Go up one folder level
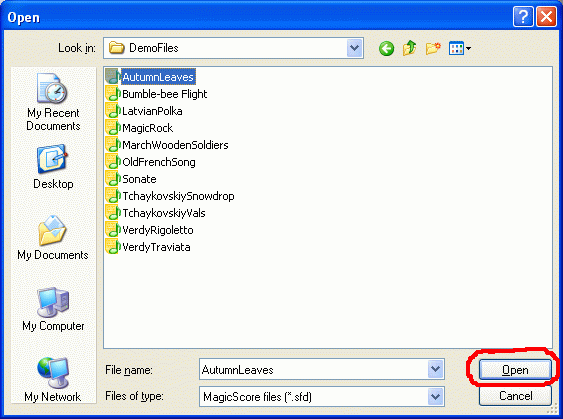 [x=409, y=48]
